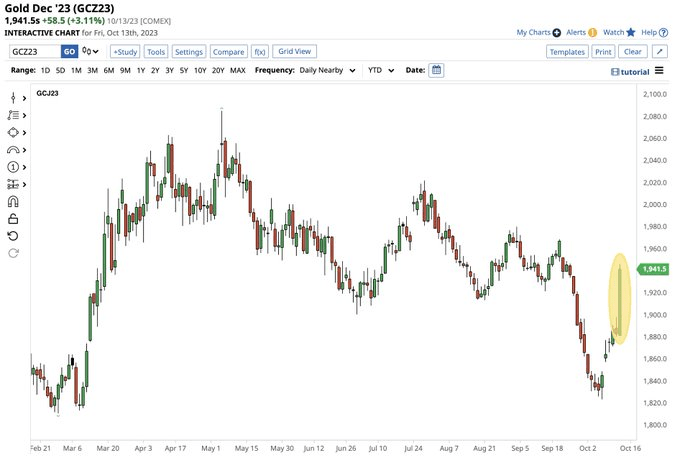Open the hamburger menu beside tutorial
The image size is (680, 468).
[x=660, y=70]
